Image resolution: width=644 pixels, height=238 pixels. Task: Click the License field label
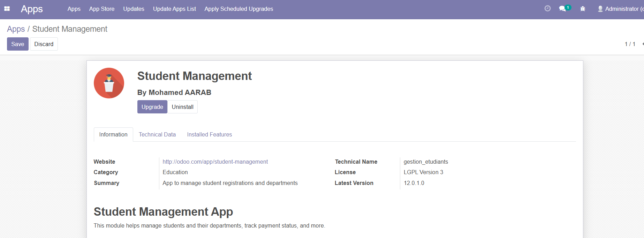(345, 172)
